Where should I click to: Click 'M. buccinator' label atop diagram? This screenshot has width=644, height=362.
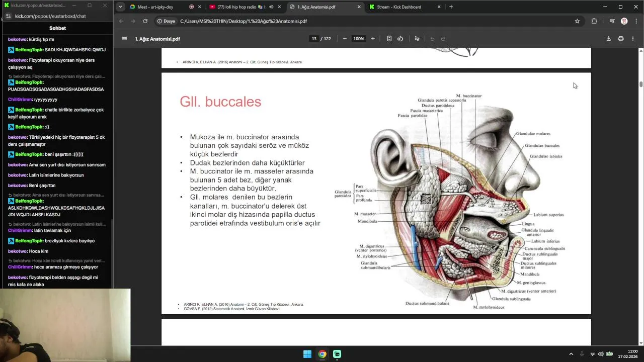pos(469,96)
